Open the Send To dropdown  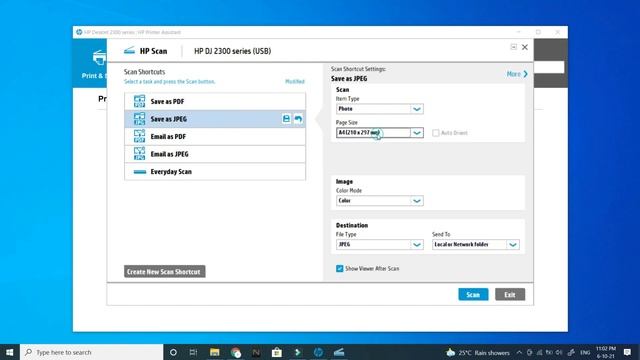click(476, 244)
